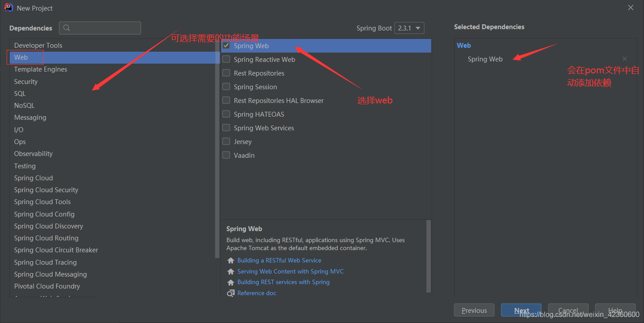Screen dimensions: 644x323
Task: Click the Cancel button
Action: 569,310
